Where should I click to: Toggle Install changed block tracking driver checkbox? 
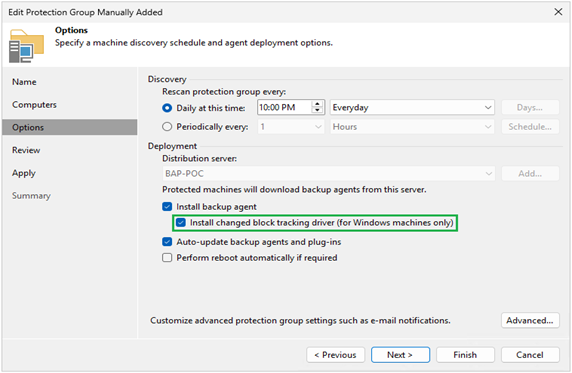click(x=181, y=223)
